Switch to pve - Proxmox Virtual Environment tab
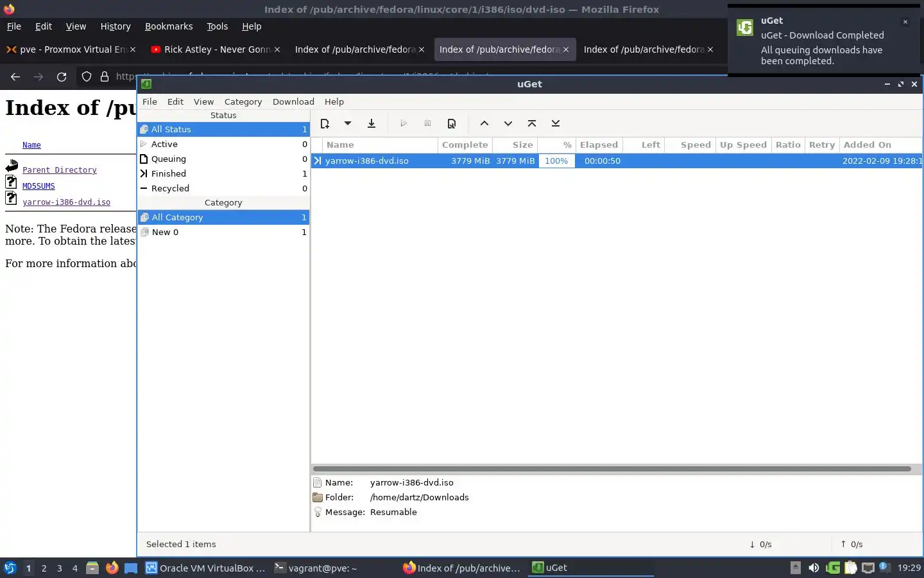Viewport: 924px width, 578px height. click(x=71, y=49)
